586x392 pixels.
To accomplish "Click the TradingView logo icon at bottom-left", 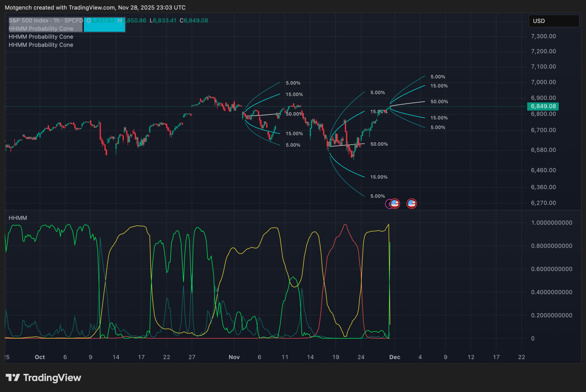I will pyautogui.click(x=13, y=378).
